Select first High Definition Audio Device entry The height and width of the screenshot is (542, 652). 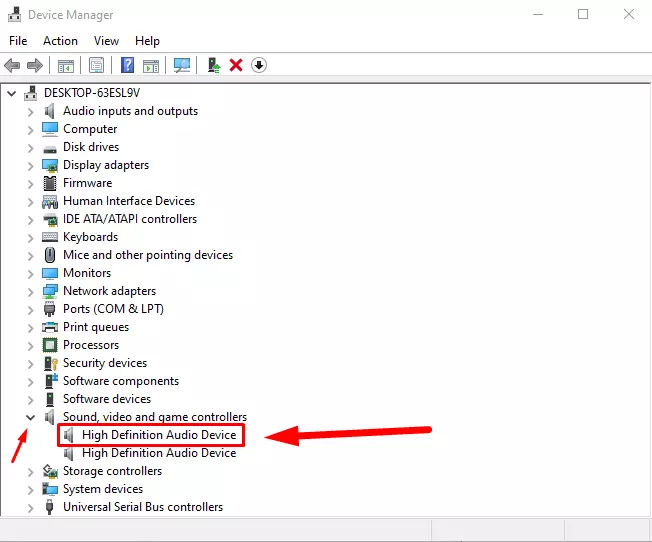click(x=159, y=435)
